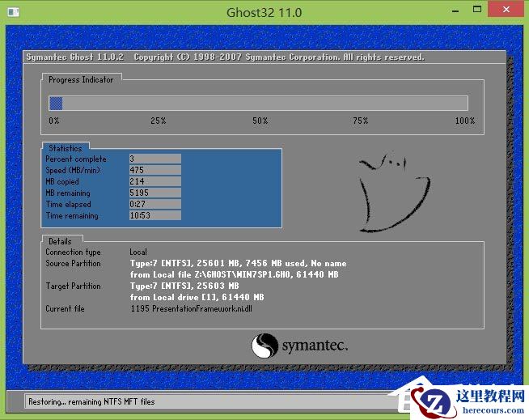Image resolution: width=529 pixels, height=420 pixels.
Task: Click the Source Partition label
Action: 74,263
